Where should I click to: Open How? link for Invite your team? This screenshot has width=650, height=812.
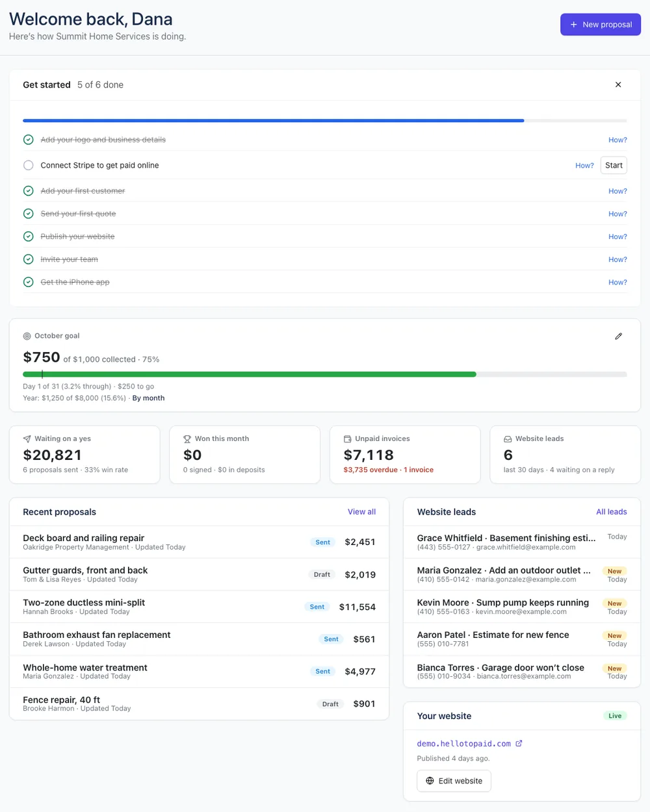tap(617, 259)
